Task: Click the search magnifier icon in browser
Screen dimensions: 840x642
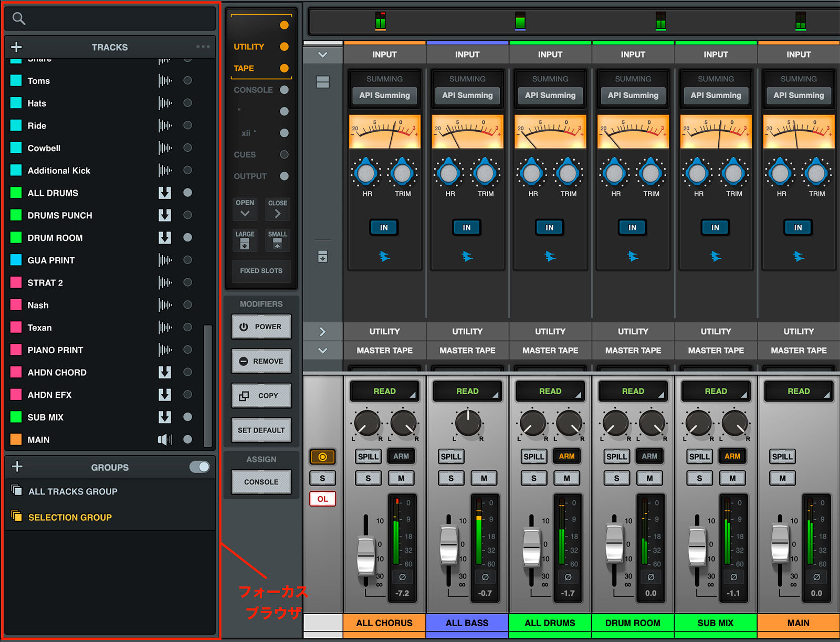Action: pos(19,19)
